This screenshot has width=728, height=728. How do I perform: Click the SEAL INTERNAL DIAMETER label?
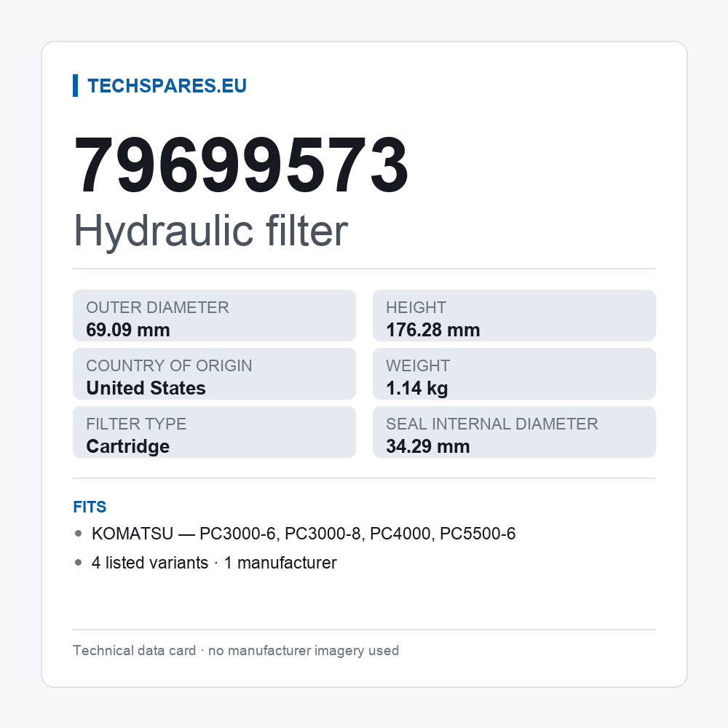(491, 424)
